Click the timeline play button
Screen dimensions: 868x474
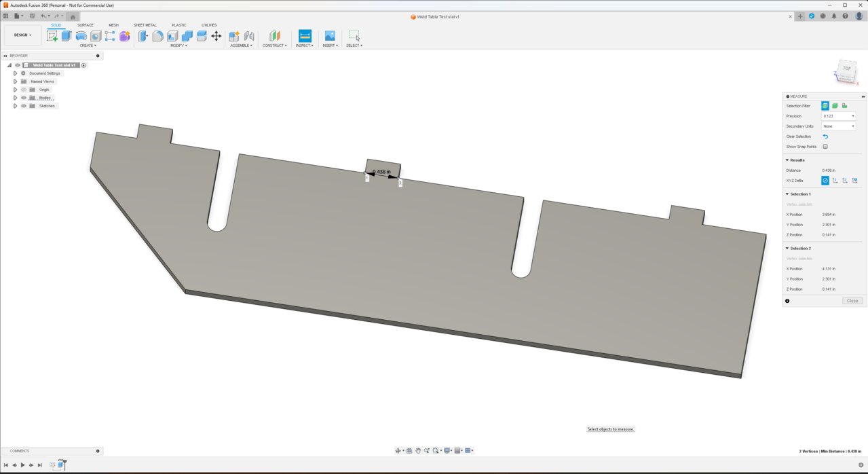pyautogui.click(x=22, y=465)
